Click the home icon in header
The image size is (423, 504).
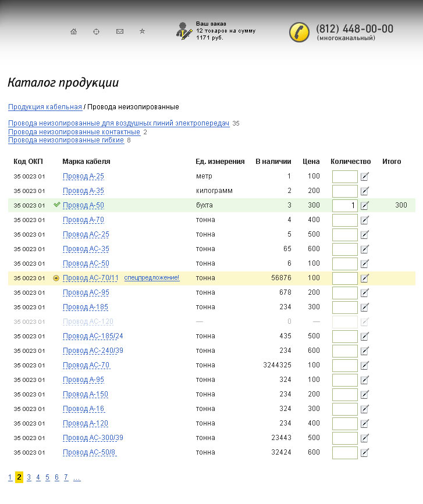(x=73, y=31)
